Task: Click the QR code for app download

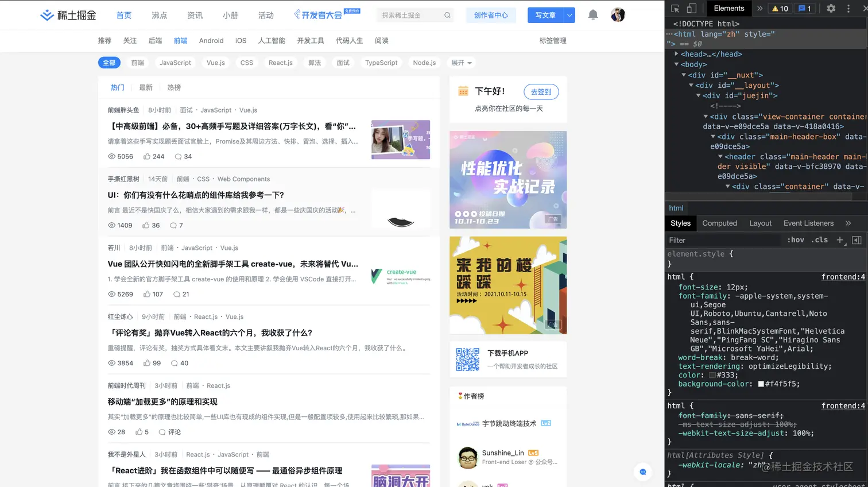Action: [467, 359]
